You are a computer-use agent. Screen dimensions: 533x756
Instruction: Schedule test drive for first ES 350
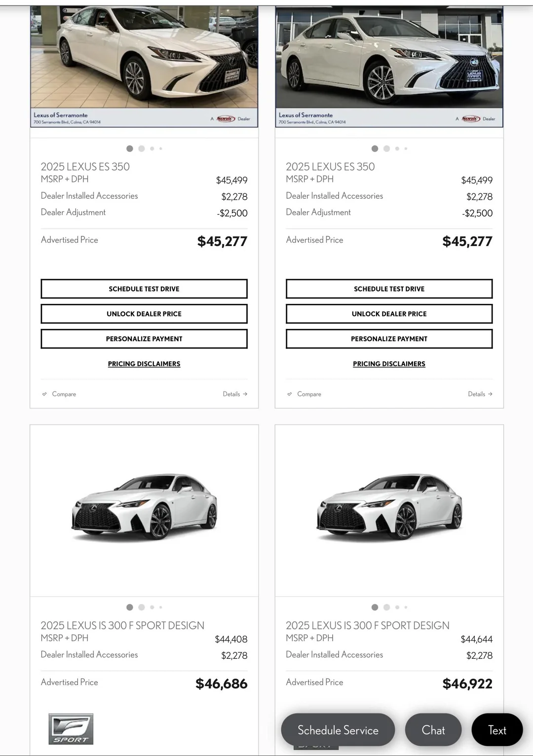[144, 289]
